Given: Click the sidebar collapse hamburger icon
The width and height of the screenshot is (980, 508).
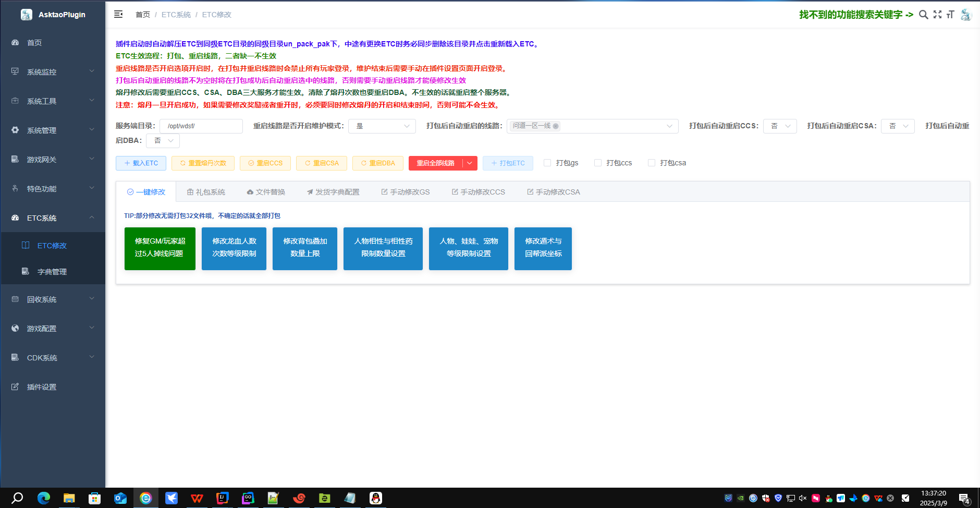Looking at the screenshot, I should coord(118,14).
